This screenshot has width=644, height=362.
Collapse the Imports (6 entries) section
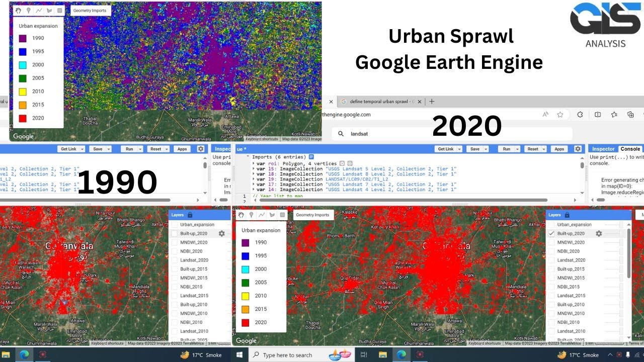(x=248, y=157)
